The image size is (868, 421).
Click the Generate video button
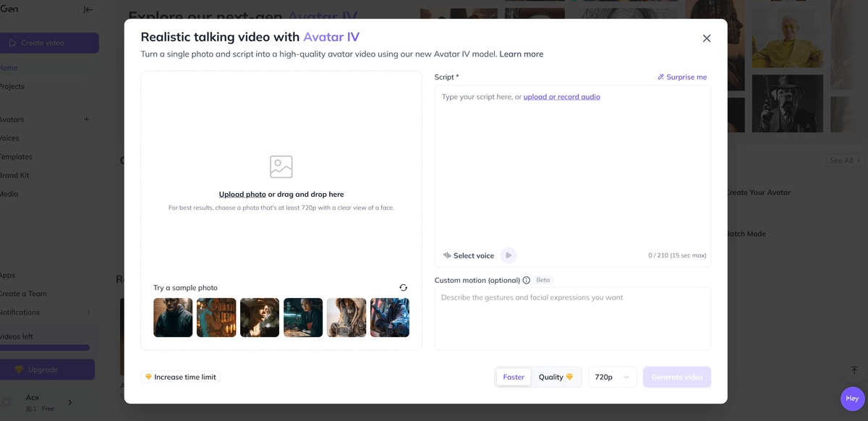(x=677, y=377)
